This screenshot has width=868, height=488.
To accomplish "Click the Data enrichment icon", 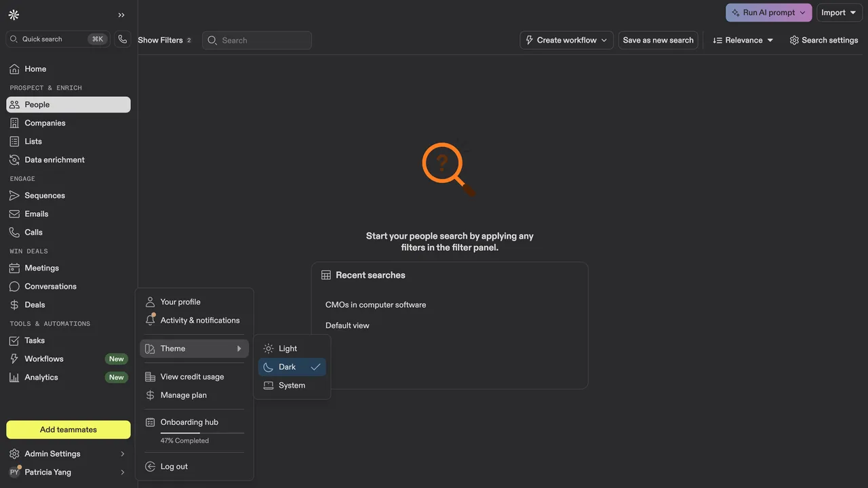I will [x=14, y=160].
